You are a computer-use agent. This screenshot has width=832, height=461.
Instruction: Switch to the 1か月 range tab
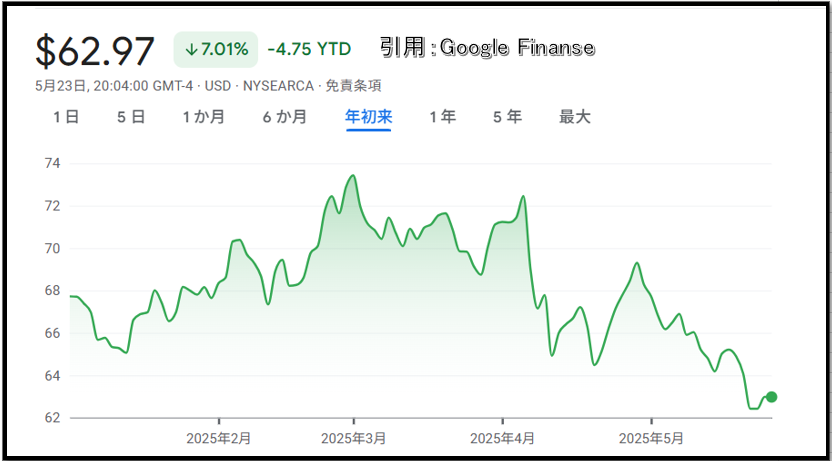(204, 117)
